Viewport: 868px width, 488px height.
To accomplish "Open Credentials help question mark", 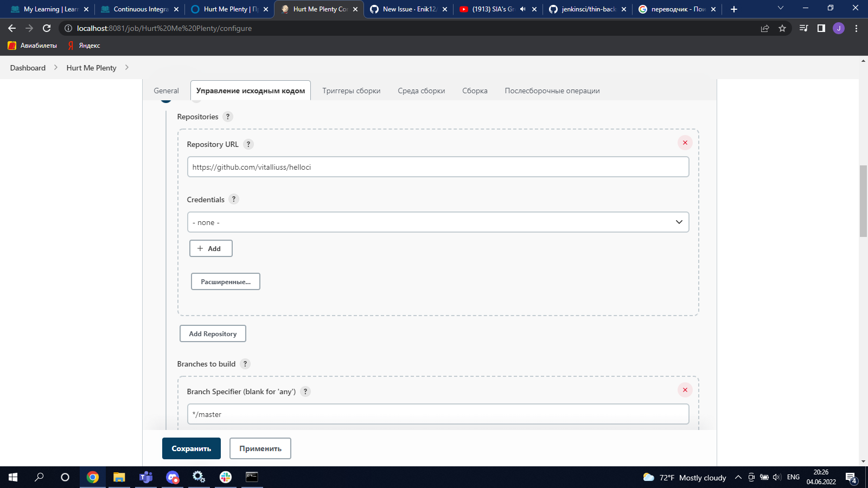I will pos(234,199).
